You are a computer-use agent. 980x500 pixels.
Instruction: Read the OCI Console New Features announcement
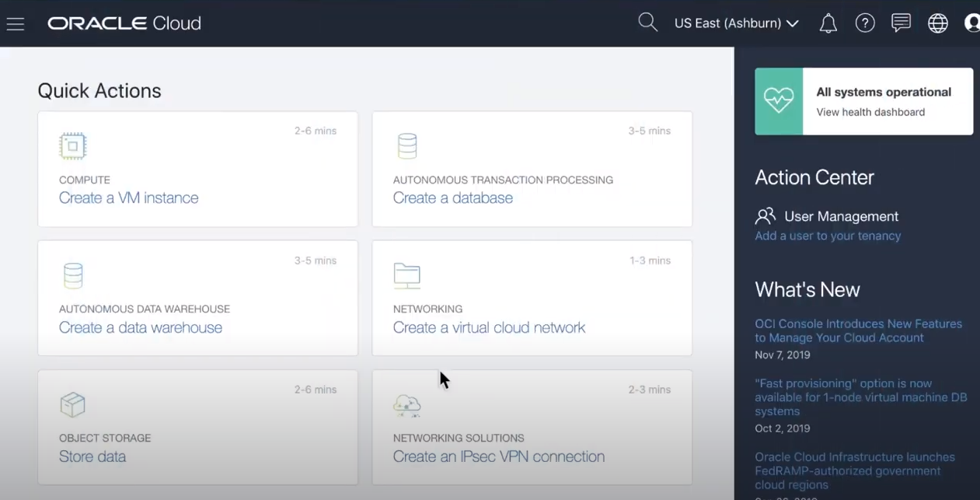click(x=858, y=330)
